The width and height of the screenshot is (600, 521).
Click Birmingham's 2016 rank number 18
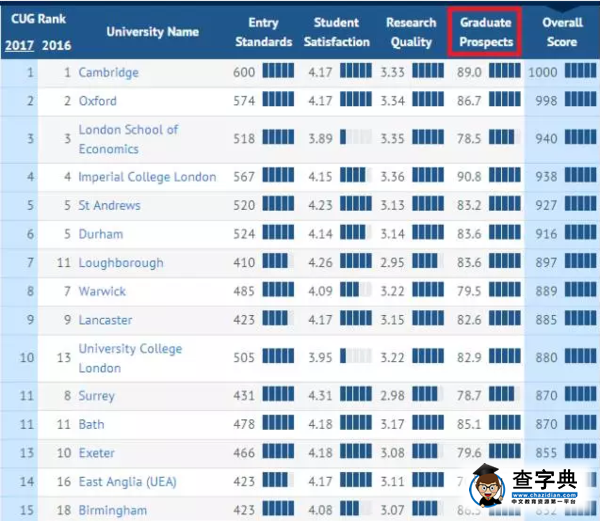[64, 510]
